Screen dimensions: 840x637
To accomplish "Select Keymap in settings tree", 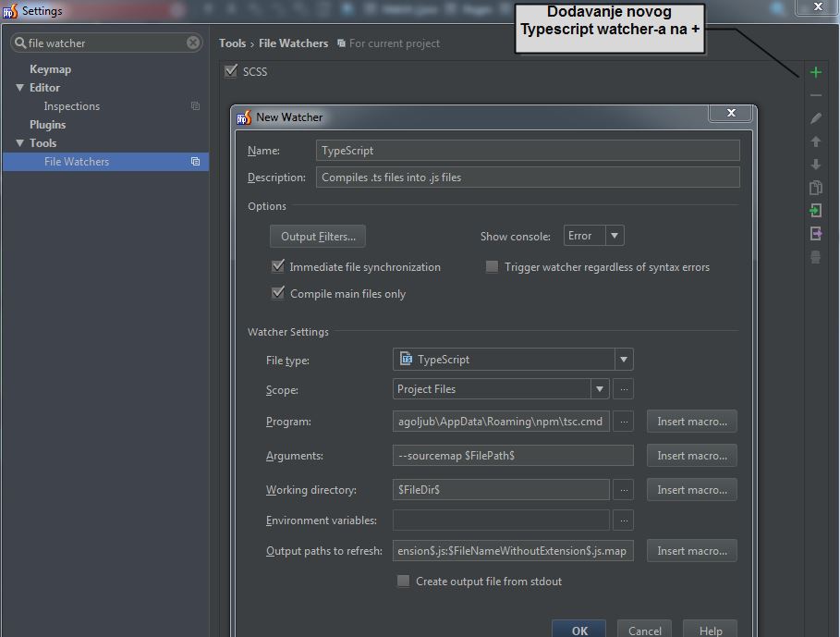I will coord(50,69).
